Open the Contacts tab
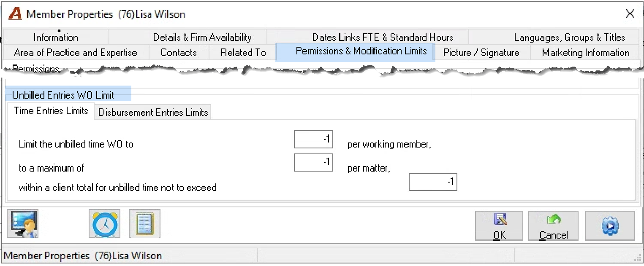This screenshot has width=644, height=266. pos(179,53)
